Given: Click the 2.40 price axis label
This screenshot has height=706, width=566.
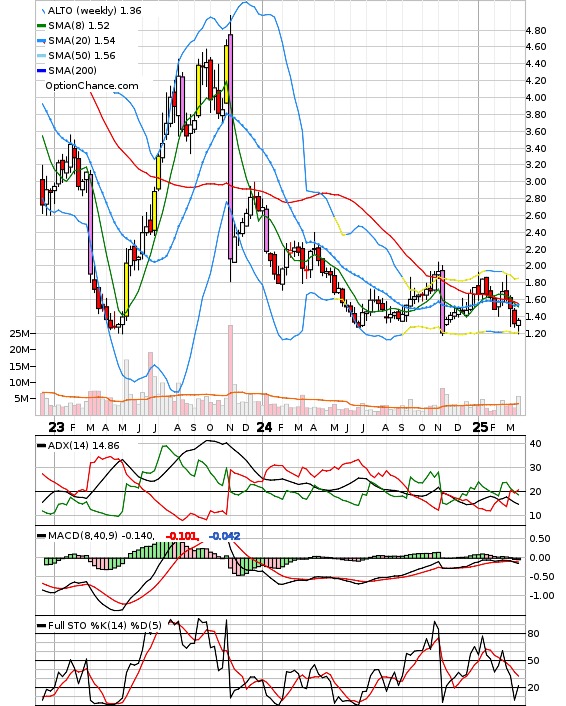Looking at the screenshot, I should tap(536, 232).
